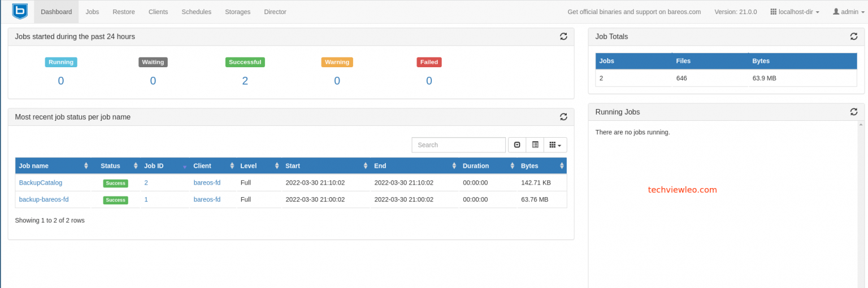
Task: Sort table by Job name column
Action: pyautogui.click(x=53, y=166)
